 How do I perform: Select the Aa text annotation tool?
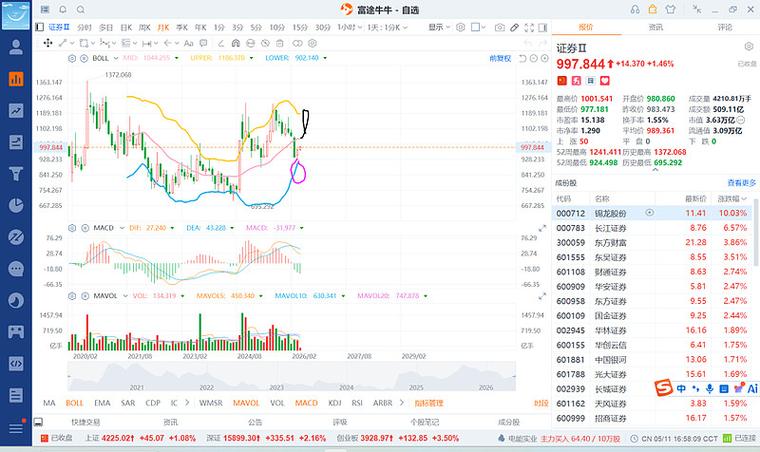tap(189, 43)
